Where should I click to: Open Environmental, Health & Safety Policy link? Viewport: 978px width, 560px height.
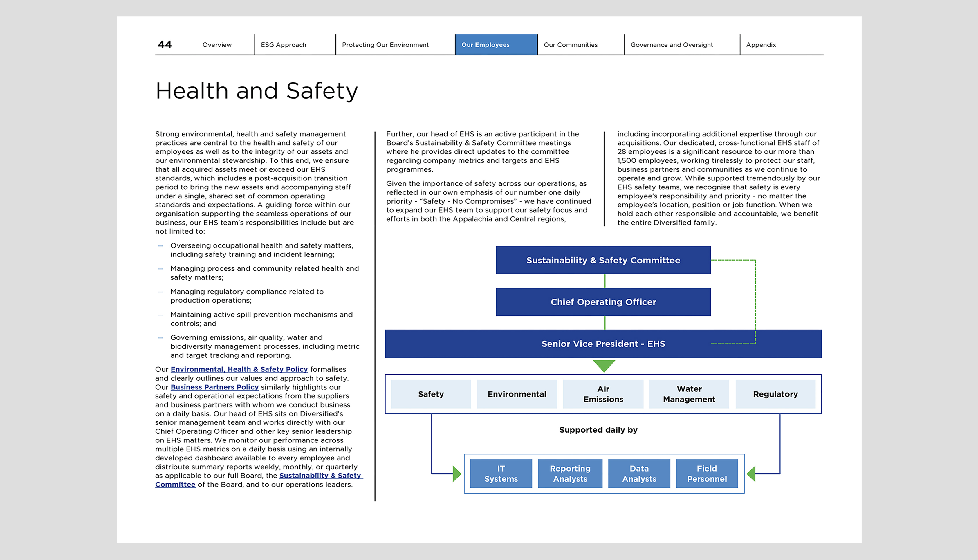pos(239,369)
